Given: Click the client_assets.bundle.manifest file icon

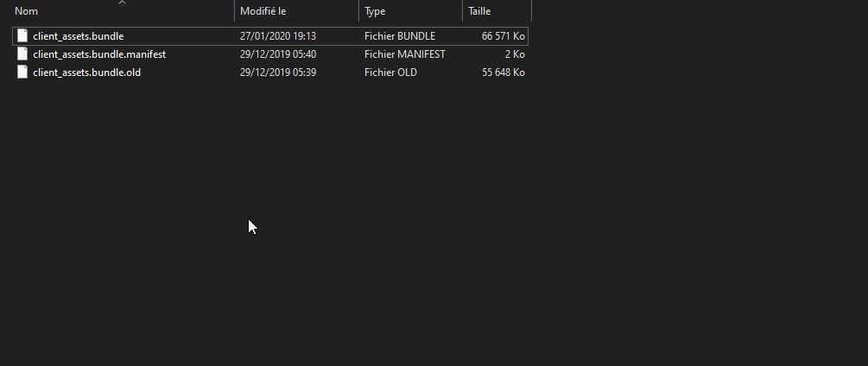Looking at the screenshot, I should coord(22,54).
